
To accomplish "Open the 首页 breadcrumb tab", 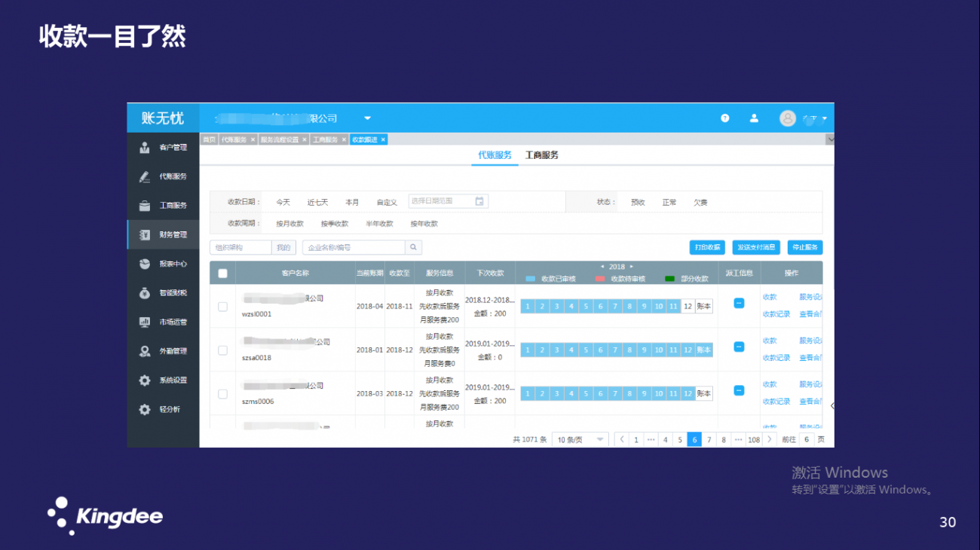I will [x=209, y=139].
